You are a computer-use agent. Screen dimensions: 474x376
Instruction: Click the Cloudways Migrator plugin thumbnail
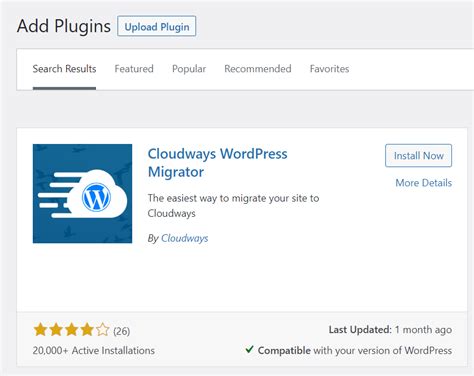tap(82, 194)
